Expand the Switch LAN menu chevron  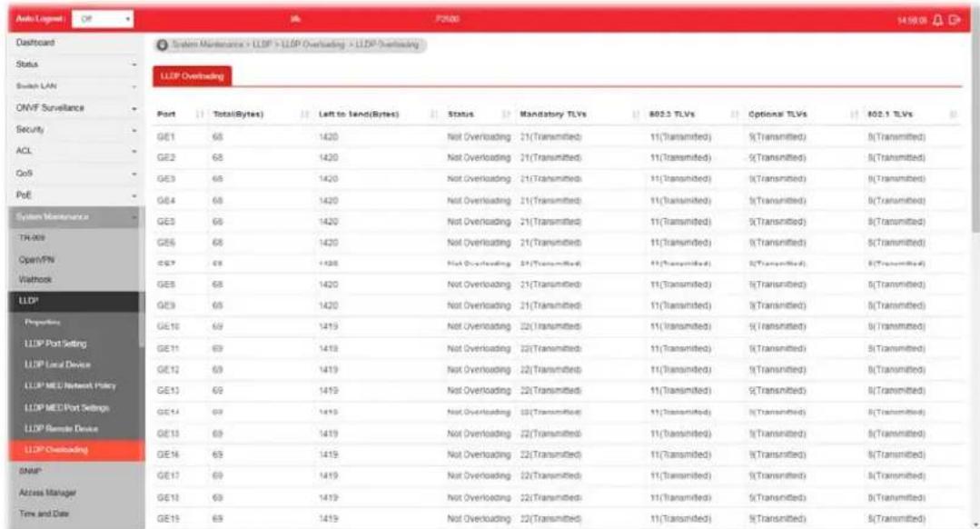coord(134,86)
